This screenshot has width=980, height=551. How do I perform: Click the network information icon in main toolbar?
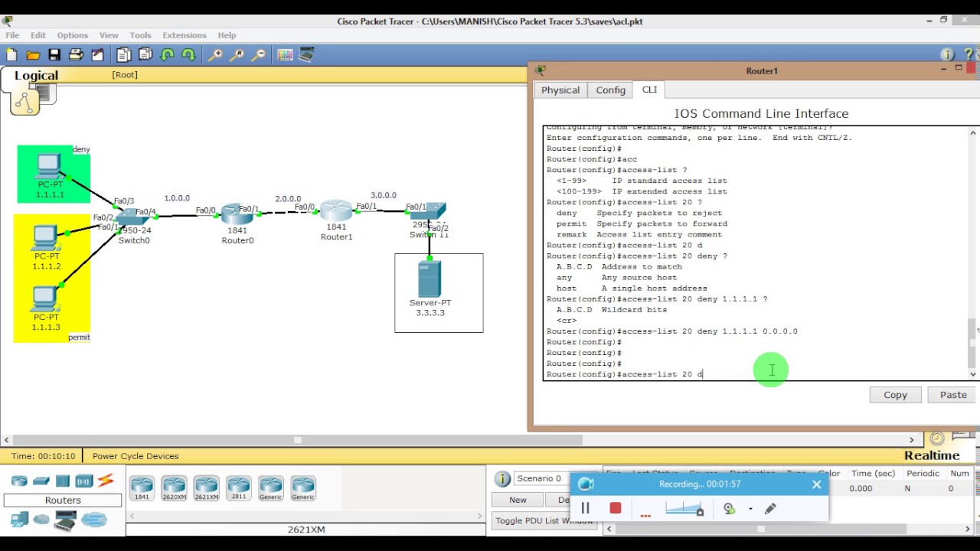[947, 55]
